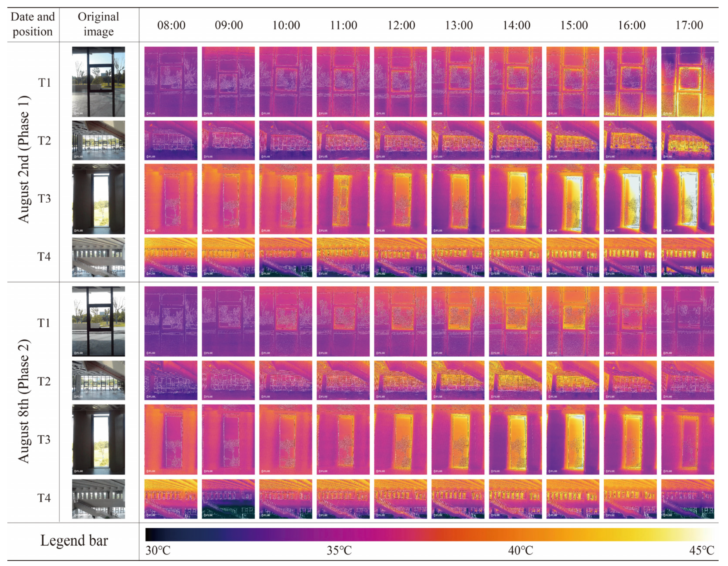Image resolution: width=728 pixels, height=566 pixels.
Task: Click August 8th T1 original photo
Action: click(x=98, y=321)
